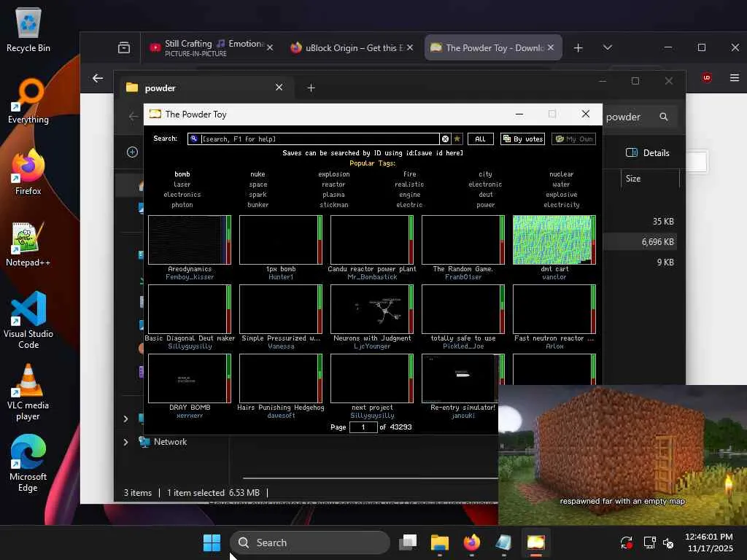Click the uBlock Origin extension icon in Firefox
Image resolution: width=747 pixels, height=560 pixels.
(x=706, y=77)
